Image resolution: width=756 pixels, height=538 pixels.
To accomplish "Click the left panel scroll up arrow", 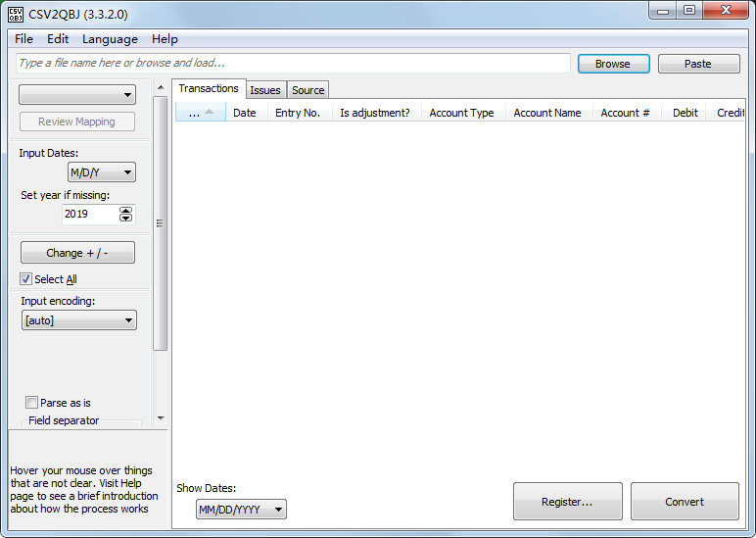I will coord(161,88).
